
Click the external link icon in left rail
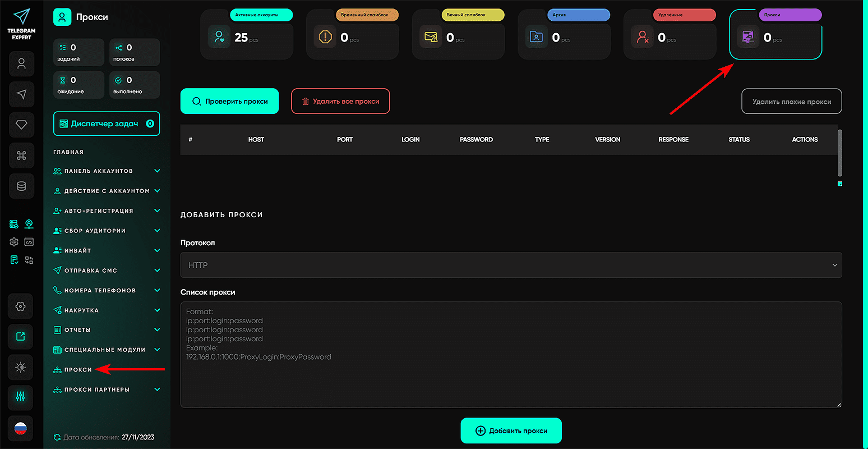21,337
